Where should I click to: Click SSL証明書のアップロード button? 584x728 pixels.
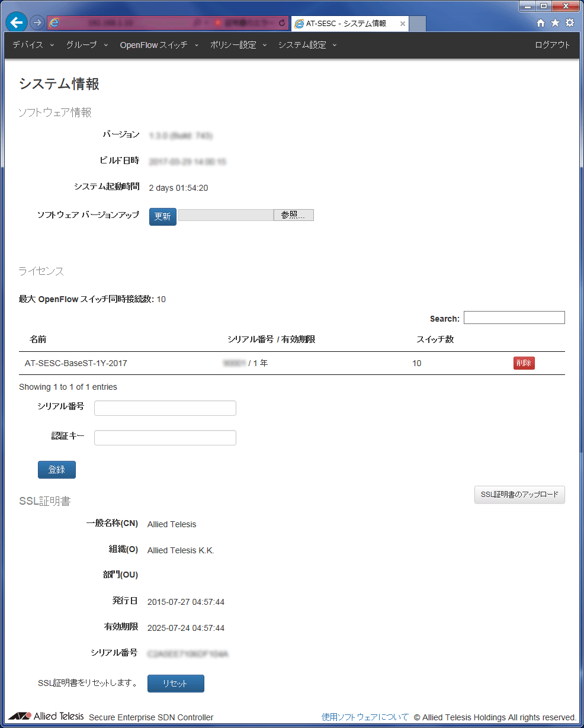coord(519,495)
